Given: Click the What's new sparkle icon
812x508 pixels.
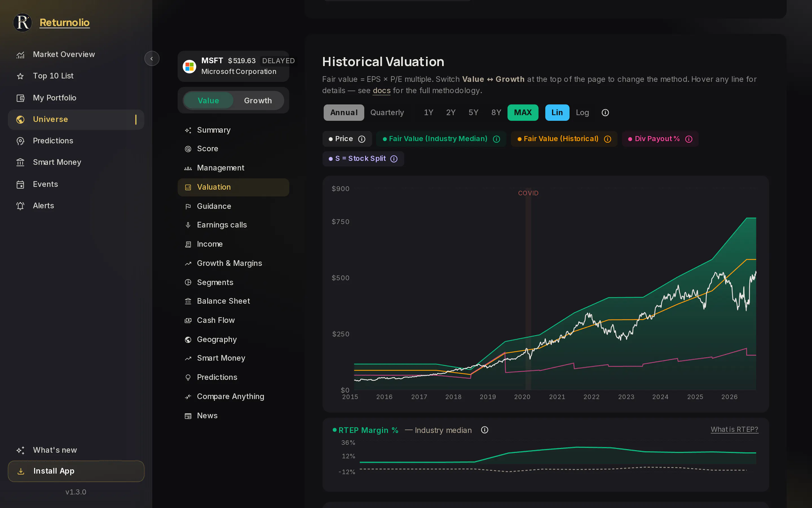Looking at the screenshot, I should [21, 450].
